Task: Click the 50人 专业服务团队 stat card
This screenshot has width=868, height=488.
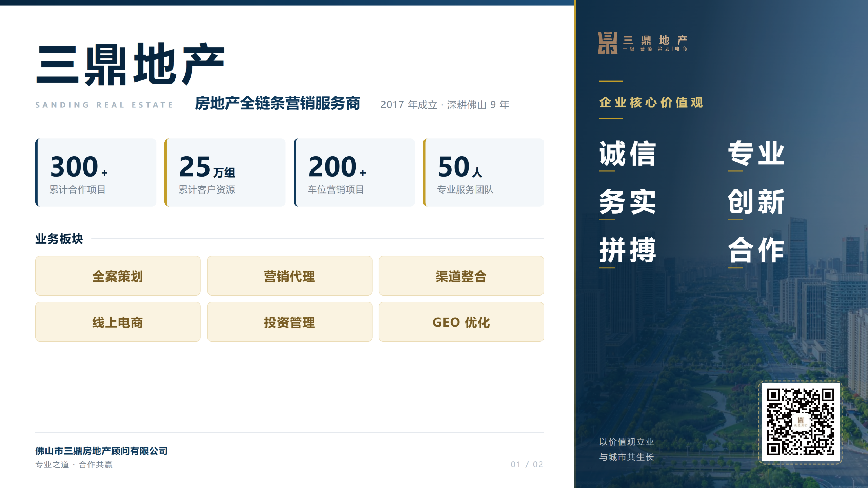Action: coord(484,172)
